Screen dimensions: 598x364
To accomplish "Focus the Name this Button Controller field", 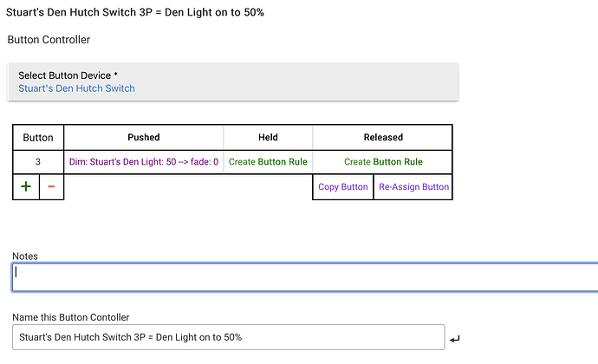I will [x=227, y=337].
